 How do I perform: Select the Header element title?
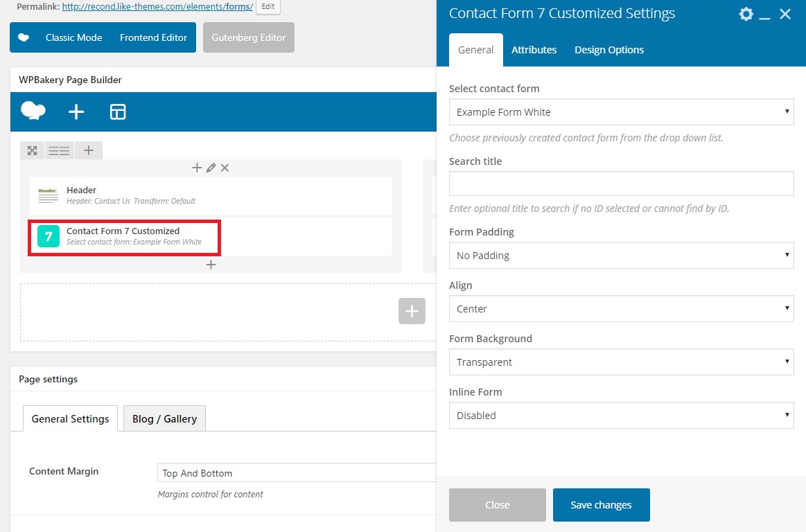point(81,190)
